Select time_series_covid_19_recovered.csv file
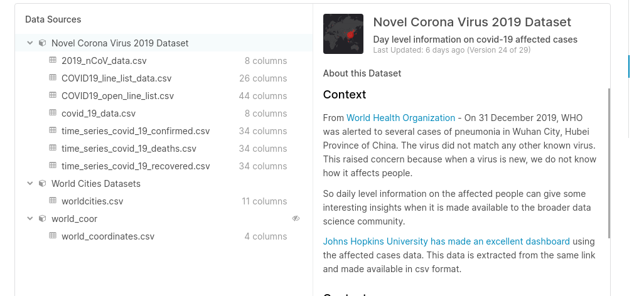 click(136, 166)
